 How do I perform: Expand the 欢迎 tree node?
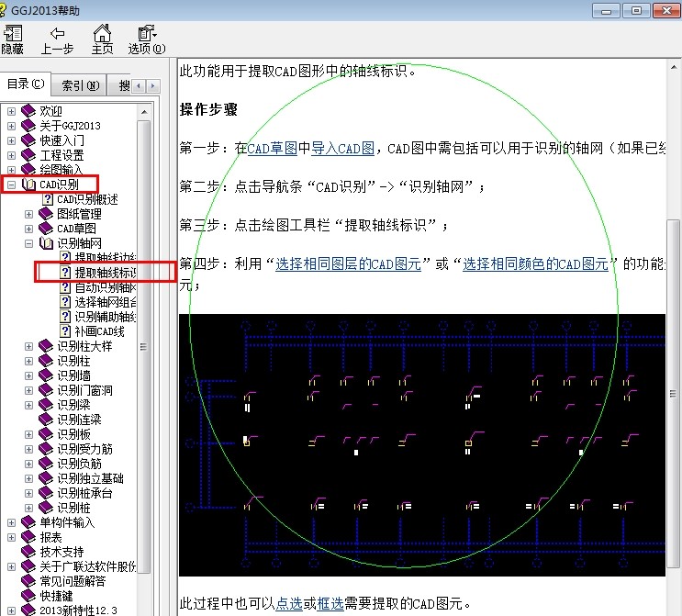[11, 111]
